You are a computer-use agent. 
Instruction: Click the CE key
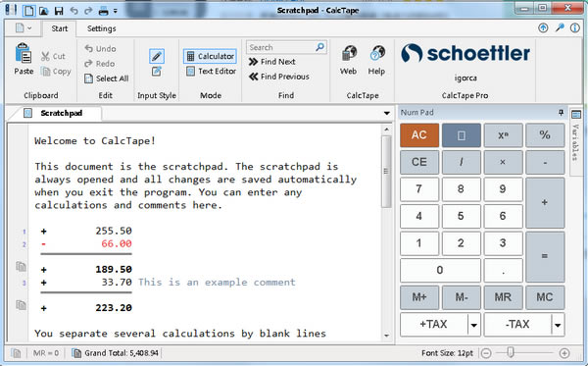point(419,162)
